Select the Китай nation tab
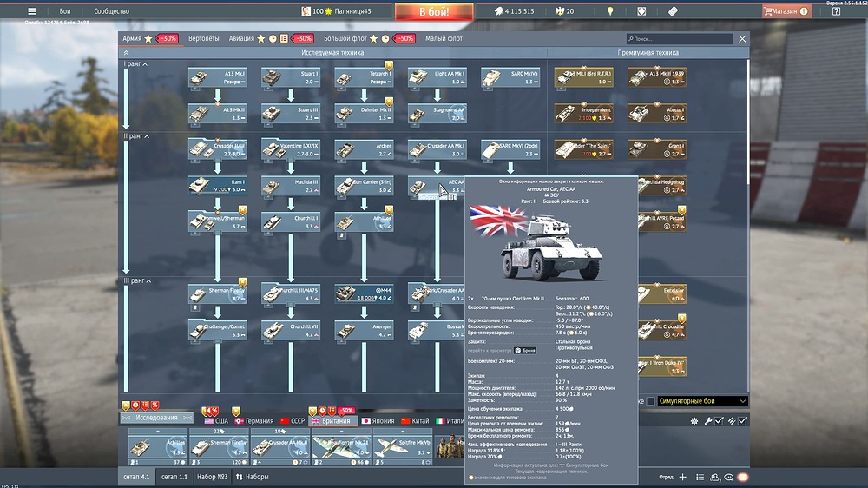The image size is (868, 488). [415, 421]
